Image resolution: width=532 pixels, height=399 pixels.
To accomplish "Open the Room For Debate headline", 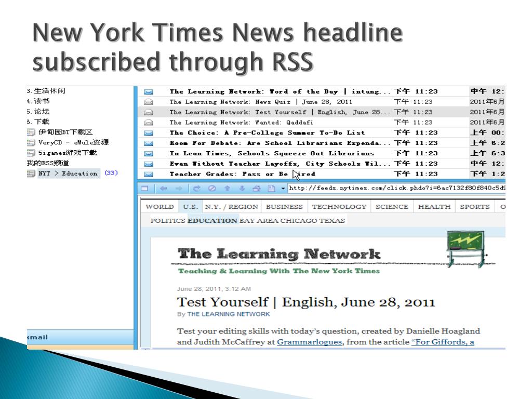I will [x=280, y=143].
